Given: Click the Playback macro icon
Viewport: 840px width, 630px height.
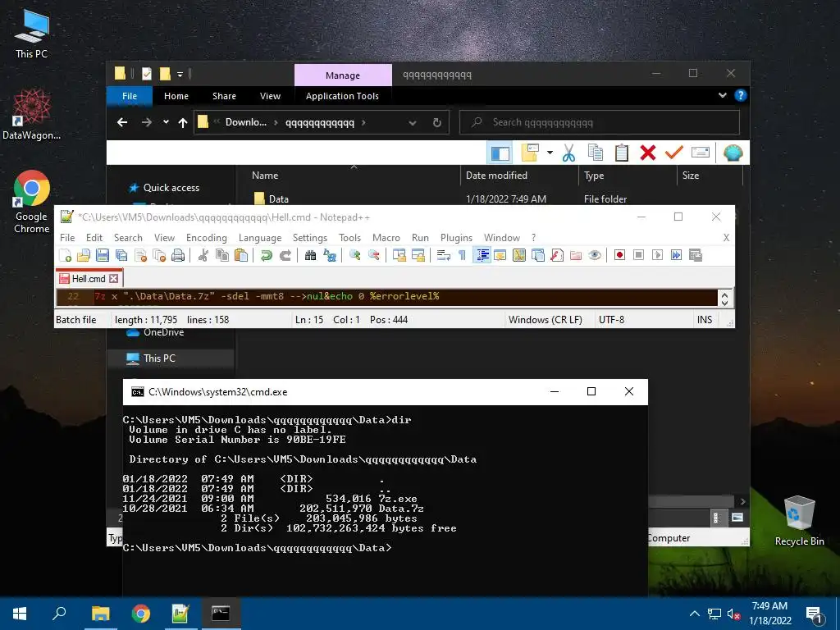Looking at the screenshot, I should 657,256.
